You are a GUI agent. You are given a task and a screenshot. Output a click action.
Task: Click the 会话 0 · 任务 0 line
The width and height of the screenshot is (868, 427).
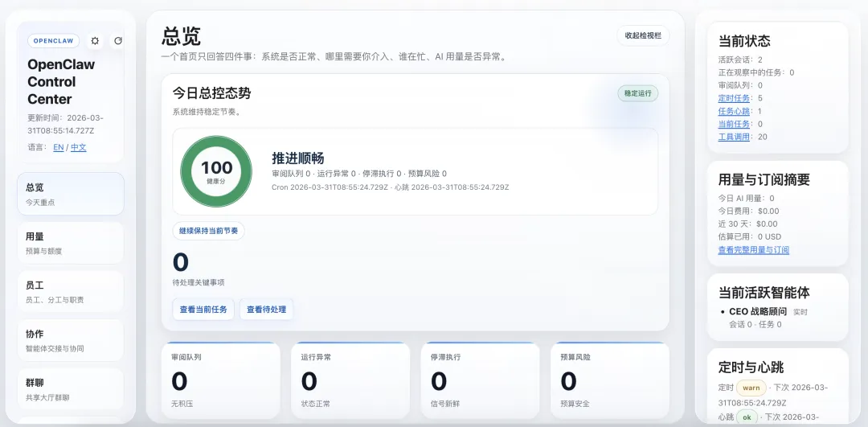coord(755,324)
